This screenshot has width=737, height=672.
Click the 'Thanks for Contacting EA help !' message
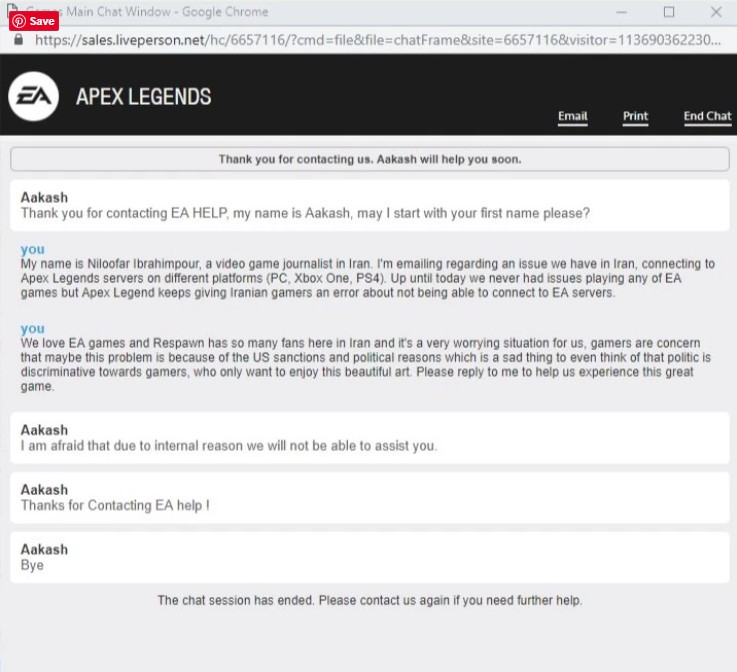tap(370, 498)
